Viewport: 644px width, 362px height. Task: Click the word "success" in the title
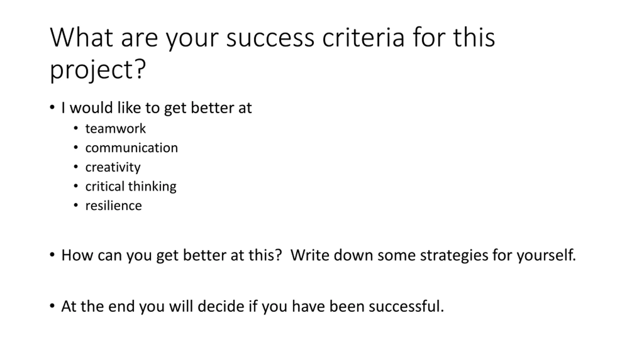(x=270, y=38)
